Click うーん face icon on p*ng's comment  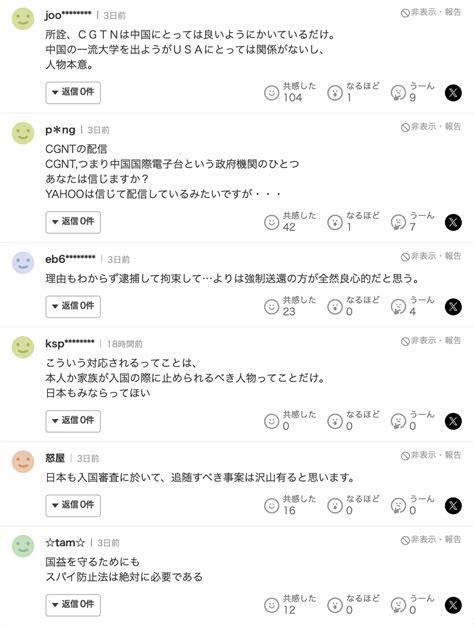(398, 222)
